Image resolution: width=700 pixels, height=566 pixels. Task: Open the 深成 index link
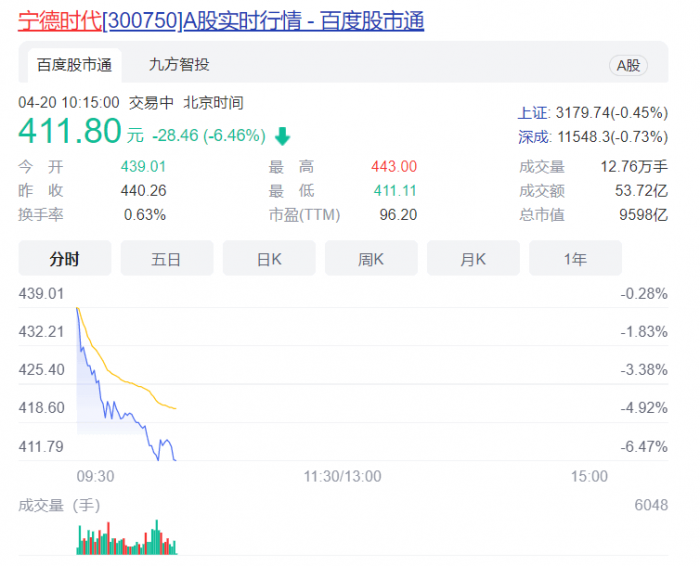tap(534, 137)
